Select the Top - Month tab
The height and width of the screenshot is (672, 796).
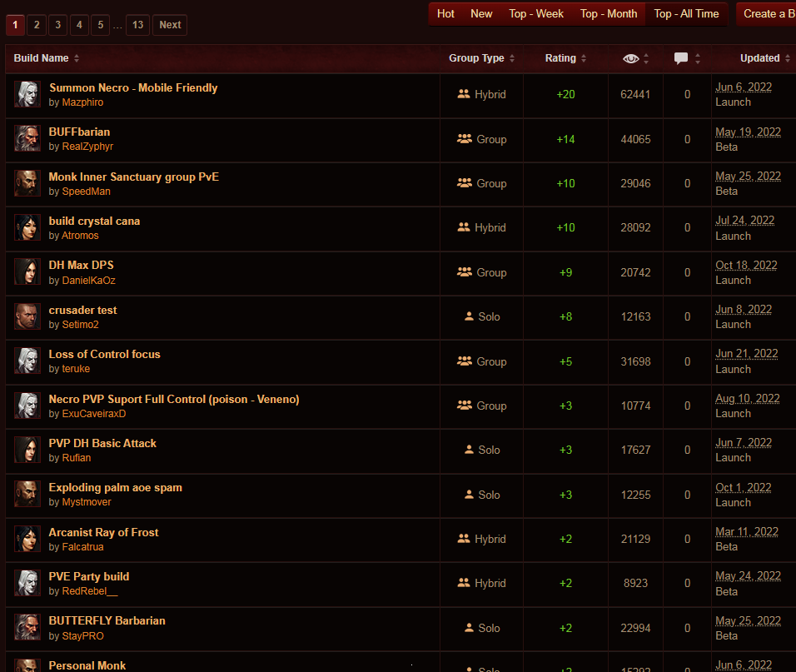click(x=609, y=13)
